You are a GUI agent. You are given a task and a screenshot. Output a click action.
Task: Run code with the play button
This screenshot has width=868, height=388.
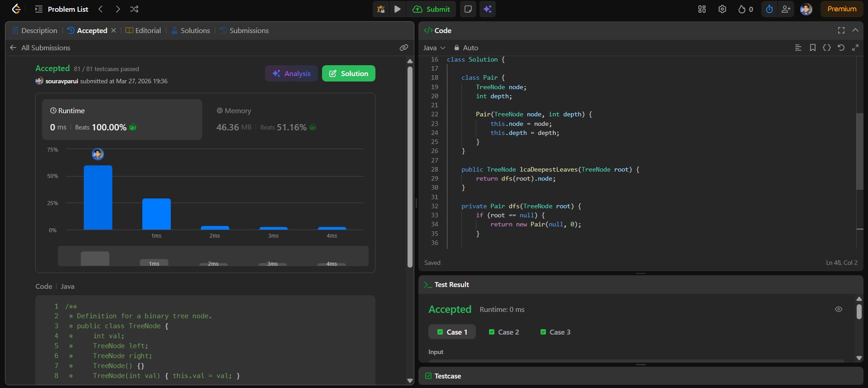pos(397,9)
